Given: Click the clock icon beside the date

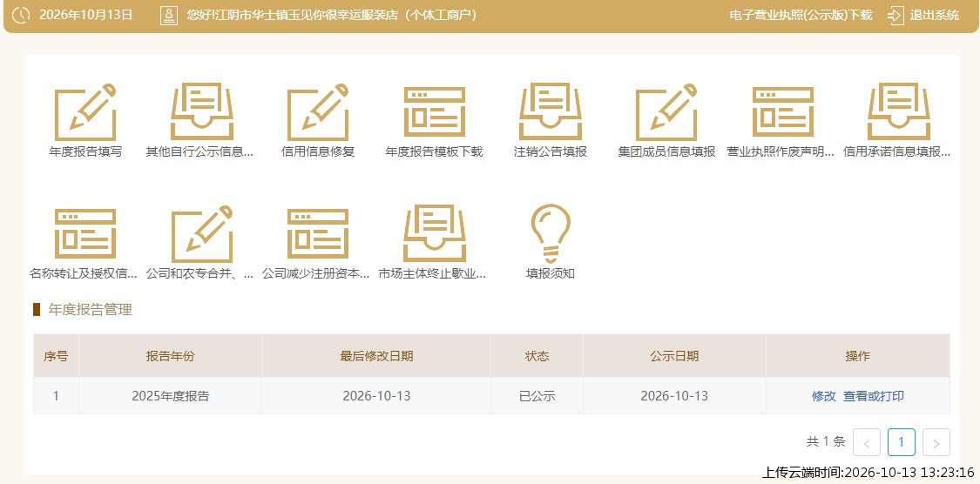Looking at the screenshot, I should 21,15.
